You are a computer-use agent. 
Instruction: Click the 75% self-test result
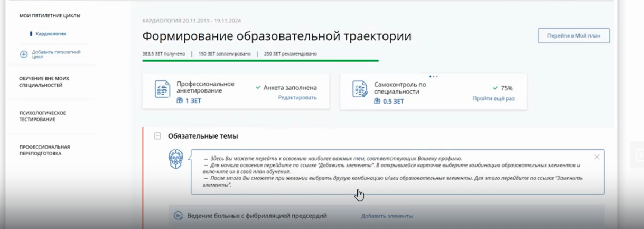click(502, 88)
